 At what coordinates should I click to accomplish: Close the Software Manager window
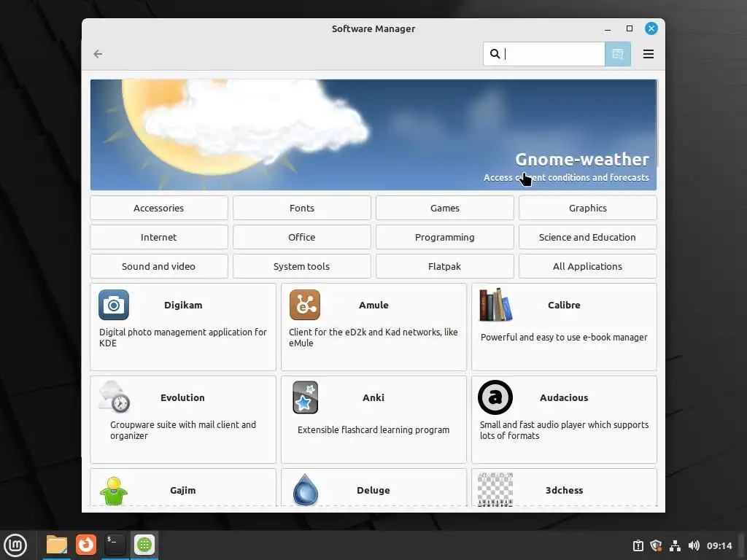click(x=651, y=28)
